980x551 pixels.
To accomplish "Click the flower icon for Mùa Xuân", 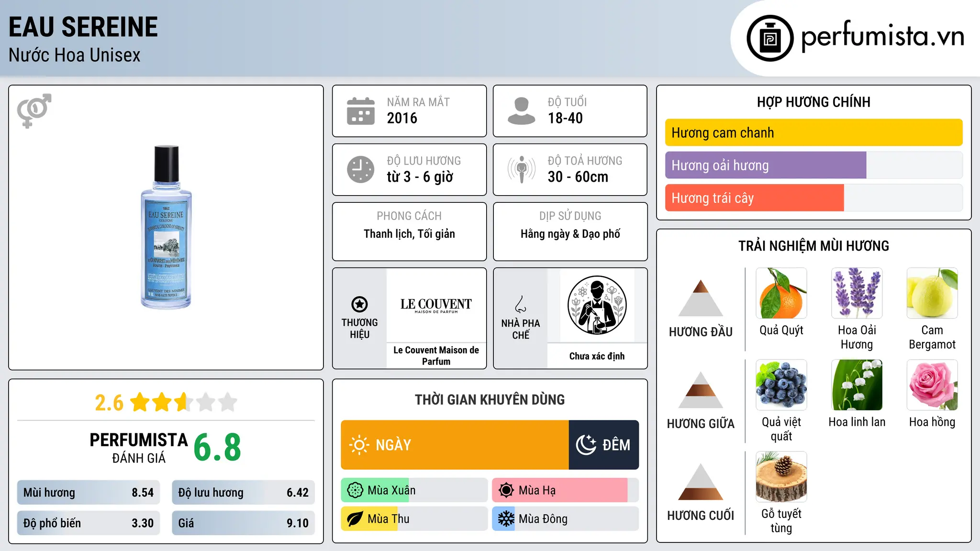I will [x=355, y=490].
